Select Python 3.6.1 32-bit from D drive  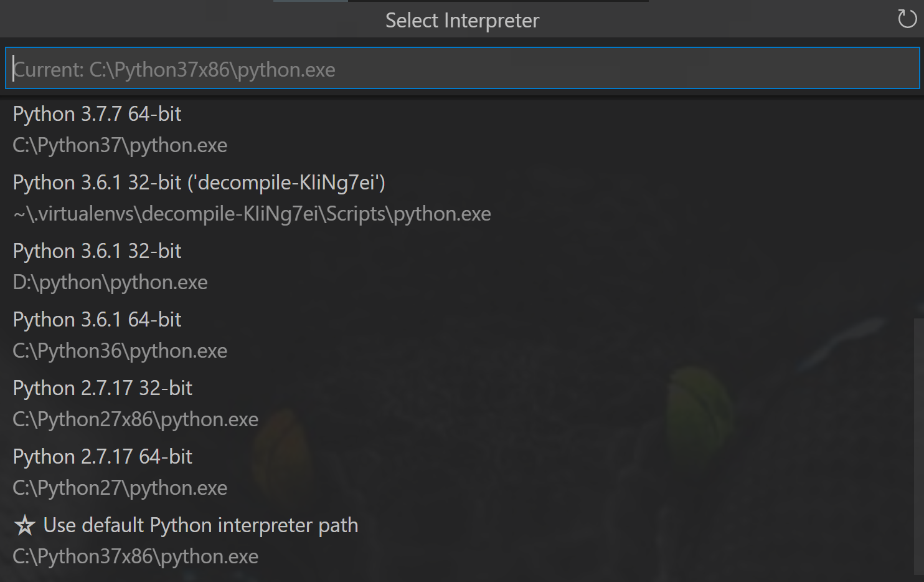click(x=97, y=250)
